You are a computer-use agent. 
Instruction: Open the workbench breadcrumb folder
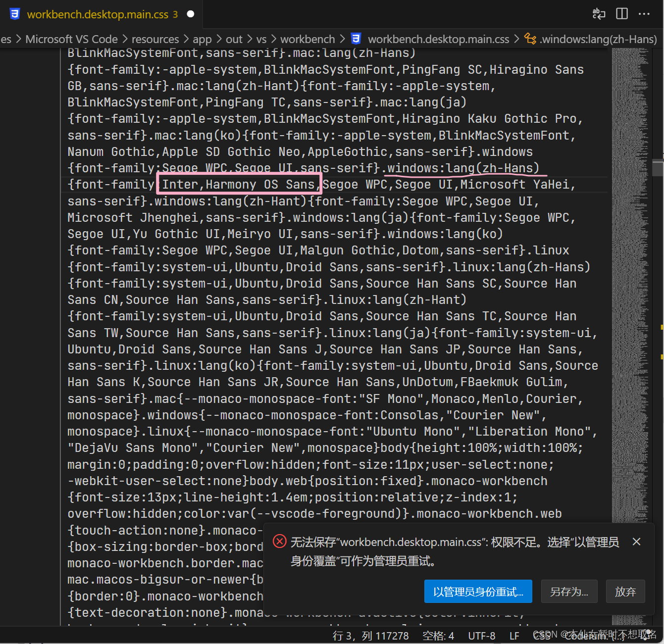click(307, 39)
